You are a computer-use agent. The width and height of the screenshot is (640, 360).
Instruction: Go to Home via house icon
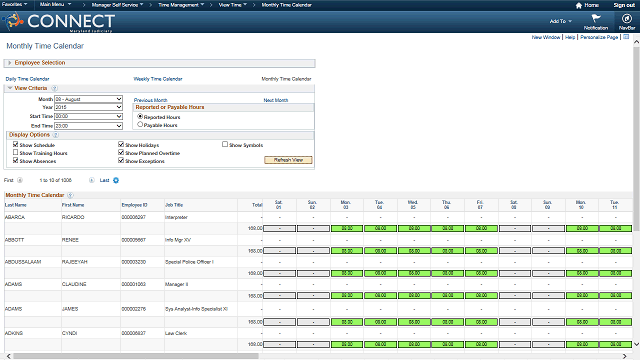tap(578, 5)
